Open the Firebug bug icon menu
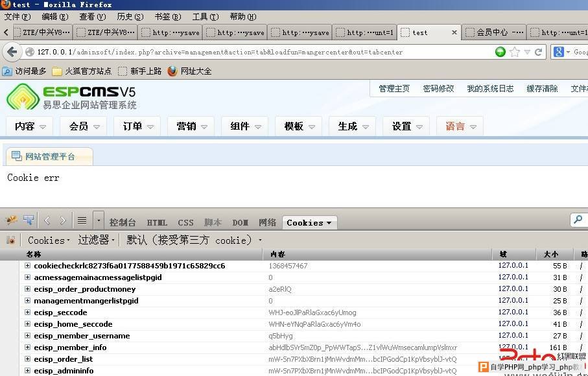 coord(11,220)
